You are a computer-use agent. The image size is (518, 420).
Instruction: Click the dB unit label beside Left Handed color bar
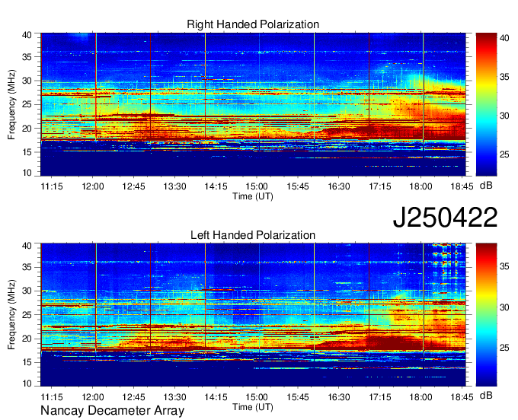pyautogui.click(x=486, y=395)
